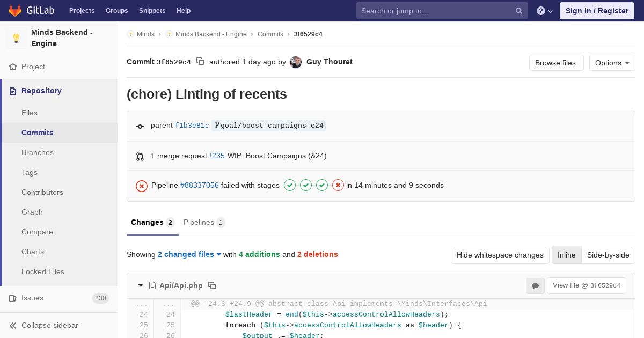Hide whitespace changes in the diff
This screenshot has height=338, width=644.
click(x=500, y=255)
